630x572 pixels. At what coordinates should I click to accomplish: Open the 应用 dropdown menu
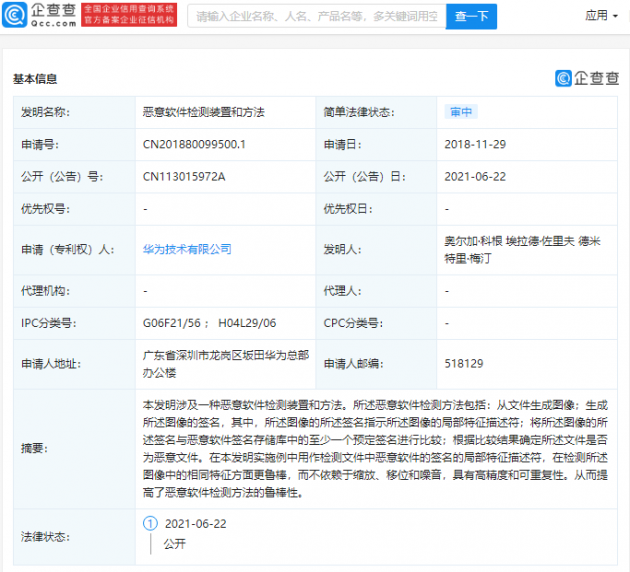(x=601, y=16)
